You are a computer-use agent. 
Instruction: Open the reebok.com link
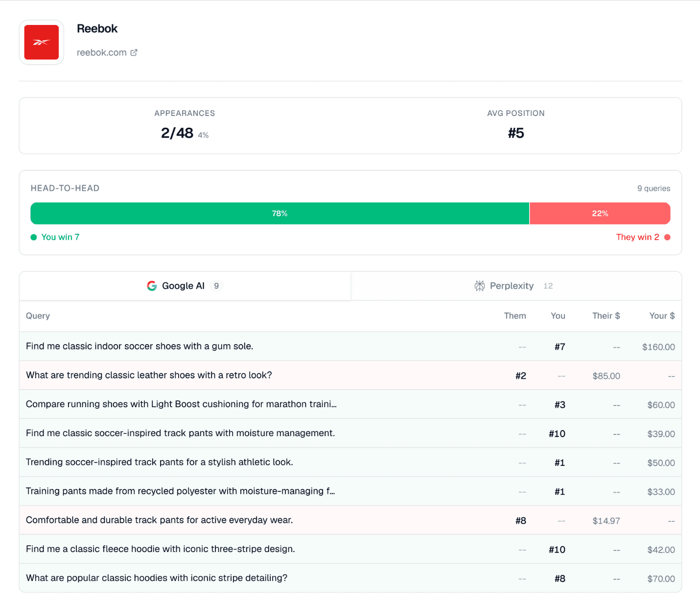(102, 52)
